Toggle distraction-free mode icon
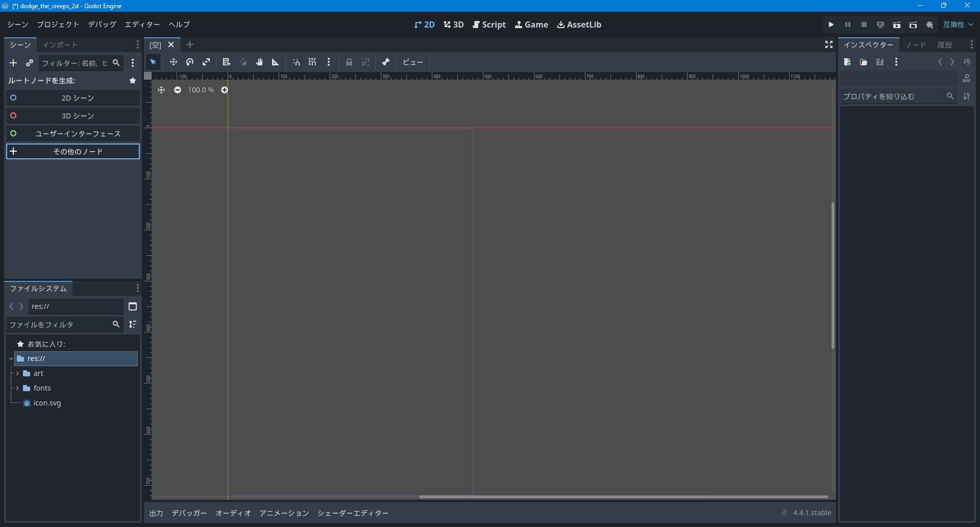 click(829, 45)
